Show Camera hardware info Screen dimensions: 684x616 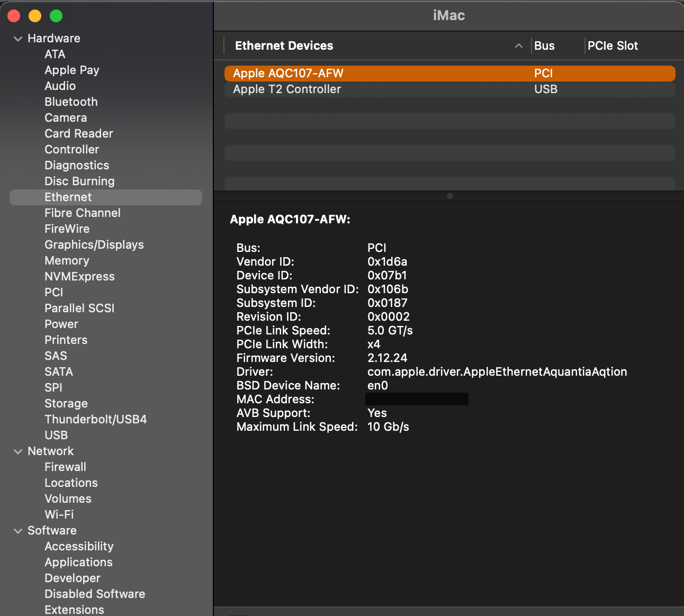coord(66,118)
